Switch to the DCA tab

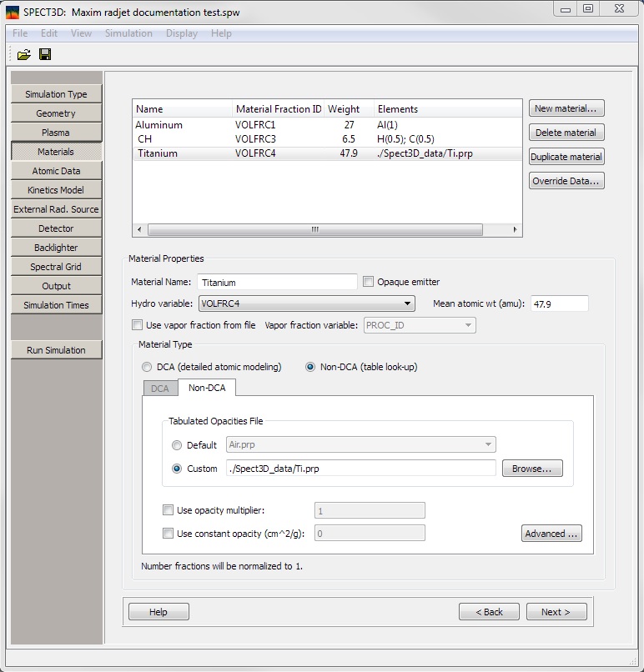(159, 389)
